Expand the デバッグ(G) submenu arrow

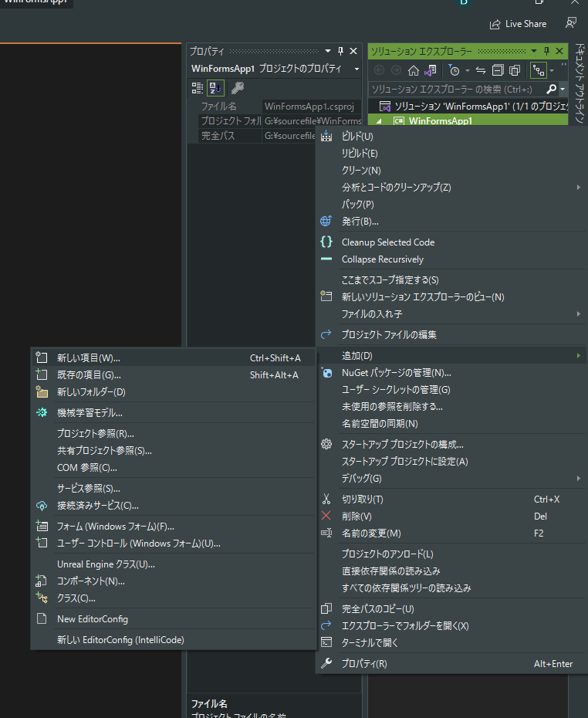(579, 479)
